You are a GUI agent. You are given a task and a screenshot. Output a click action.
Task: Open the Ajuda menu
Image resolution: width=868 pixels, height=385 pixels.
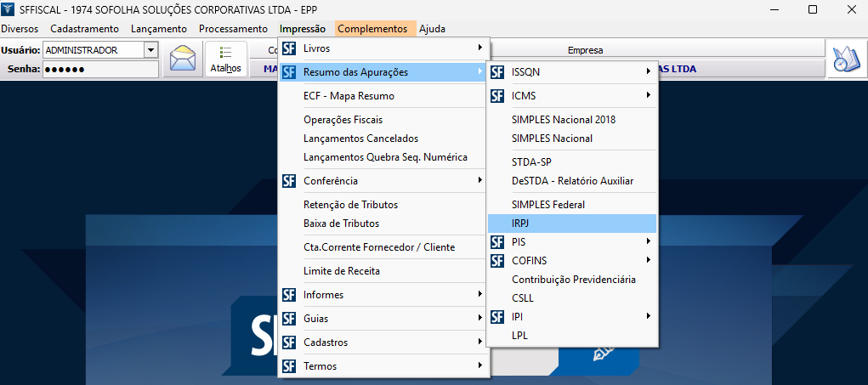pyautogui.click(x=432, y=29)
